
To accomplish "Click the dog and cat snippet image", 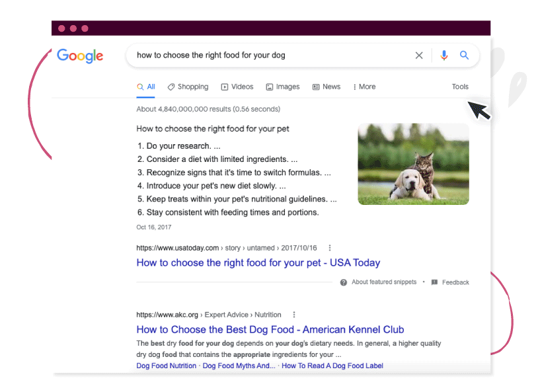I will (x=413, y=164).
